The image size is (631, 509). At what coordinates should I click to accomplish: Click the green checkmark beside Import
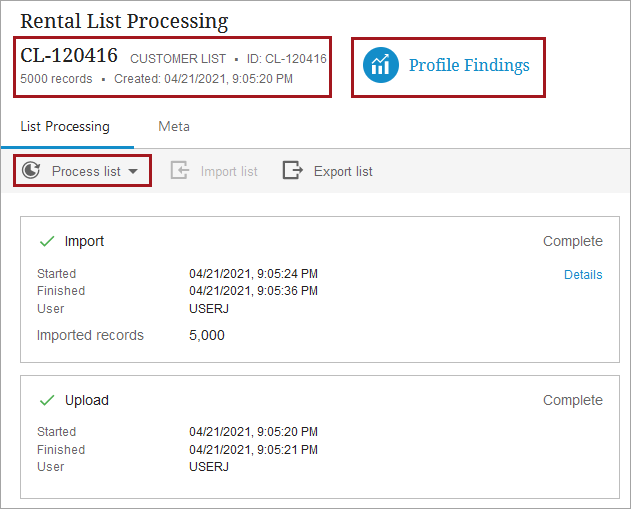click(46, 241)
